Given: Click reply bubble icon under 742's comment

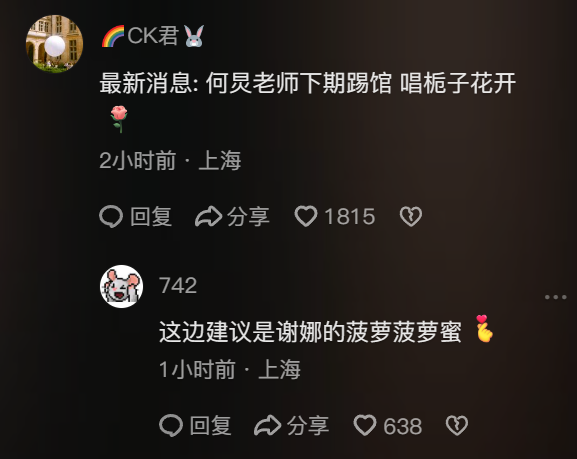Looking at the screenshot, I should pyautogui.click(x=171, y=426).
